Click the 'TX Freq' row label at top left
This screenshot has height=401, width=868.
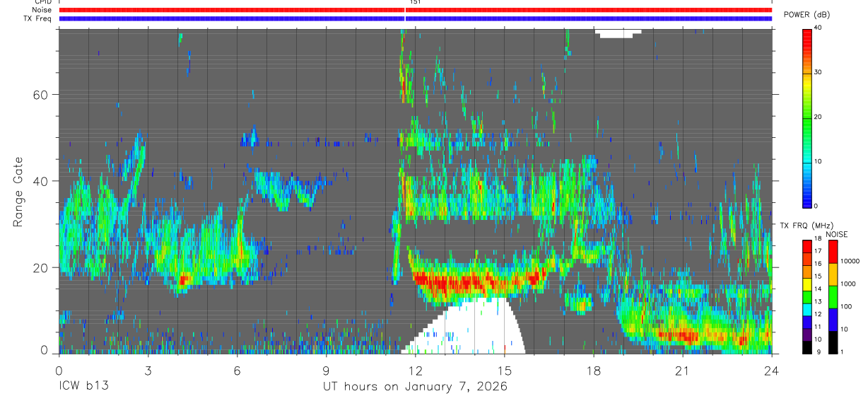[x=38, y=18]
